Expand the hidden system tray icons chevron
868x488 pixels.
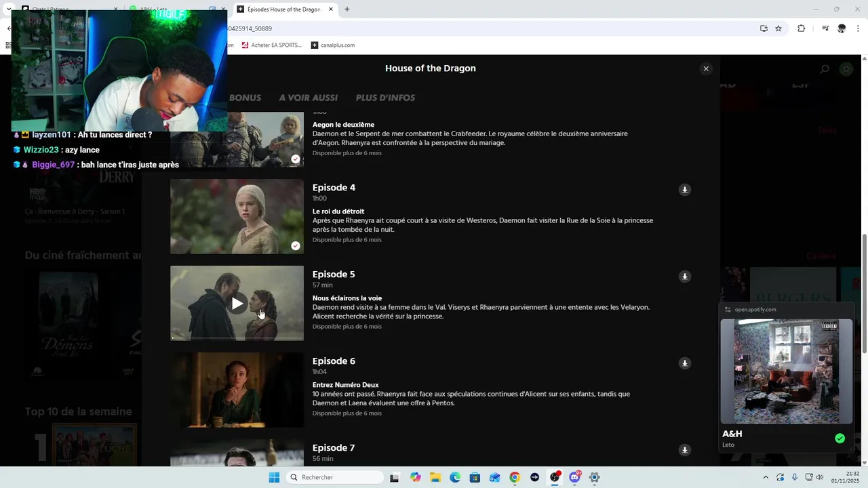coord(766,477)
